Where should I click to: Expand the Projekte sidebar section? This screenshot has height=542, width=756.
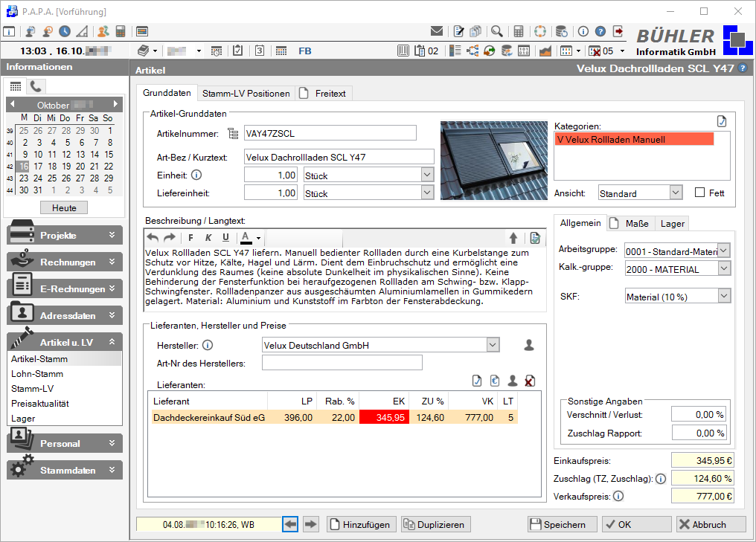pyautogui.click(x=65, y=235)
